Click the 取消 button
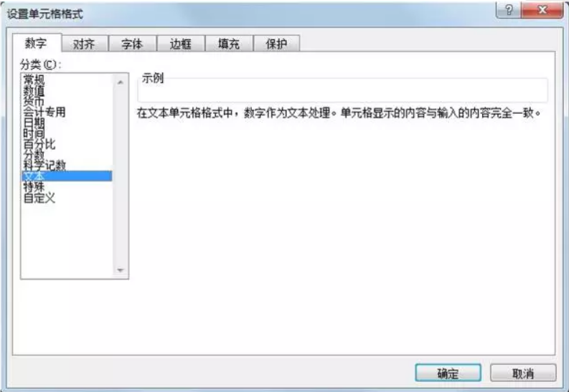The image size is (569, 392). [523, 373]
